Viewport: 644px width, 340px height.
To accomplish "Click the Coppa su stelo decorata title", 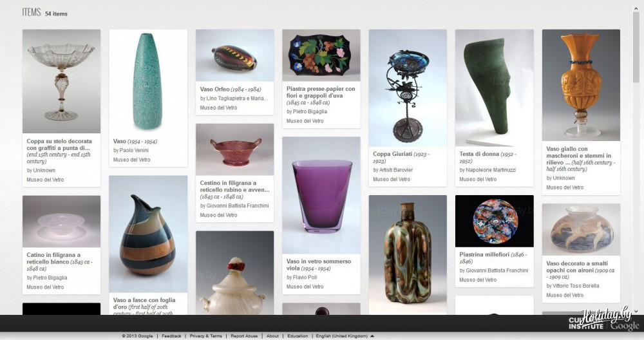I will (x=59, y=144).
